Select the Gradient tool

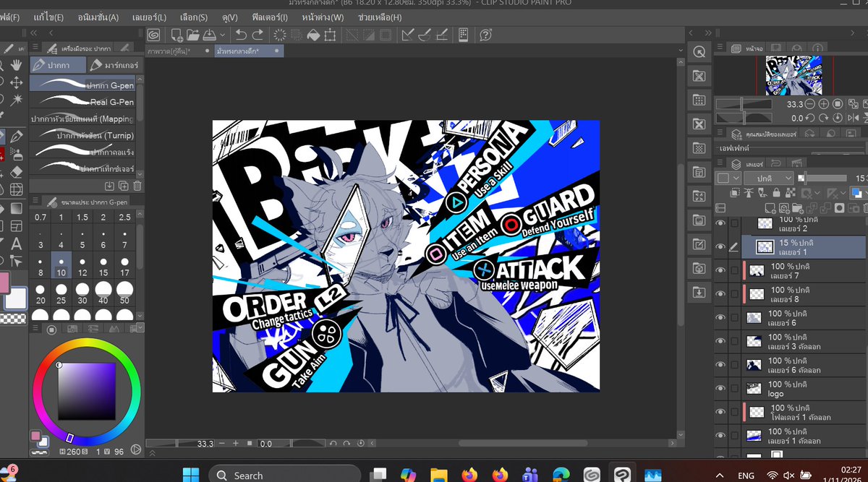[x=17, y=207]
